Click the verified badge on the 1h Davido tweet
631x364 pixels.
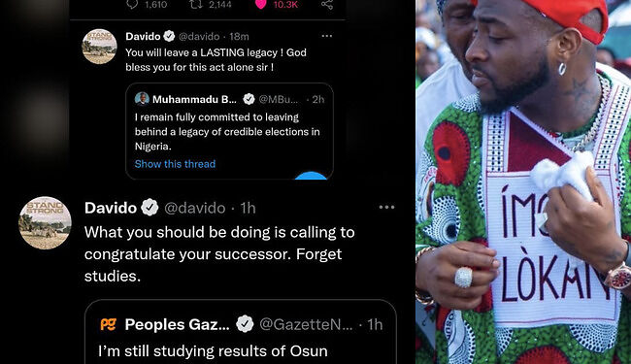point(149,208)
